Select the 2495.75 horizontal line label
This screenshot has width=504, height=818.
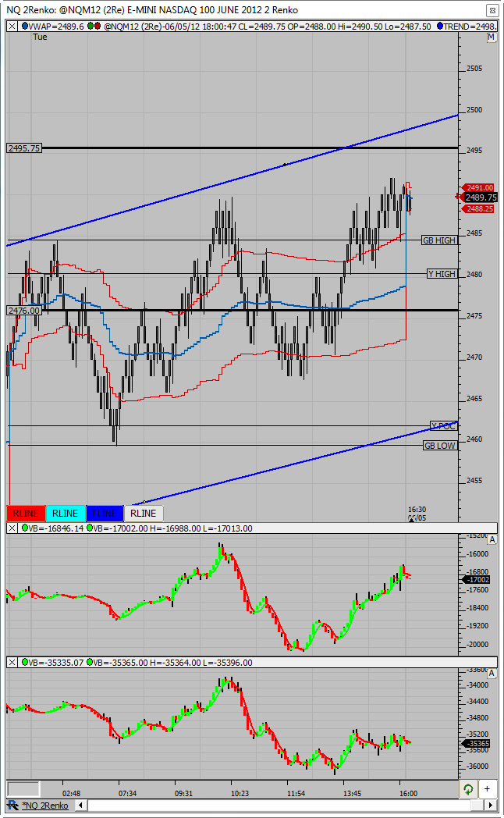(x=24, y=148)
